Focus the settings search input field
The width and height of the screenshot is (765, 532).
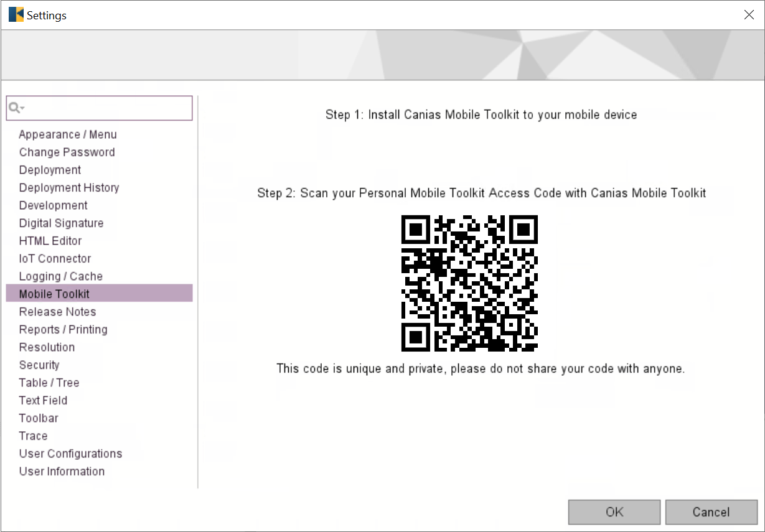click(100, 108)
